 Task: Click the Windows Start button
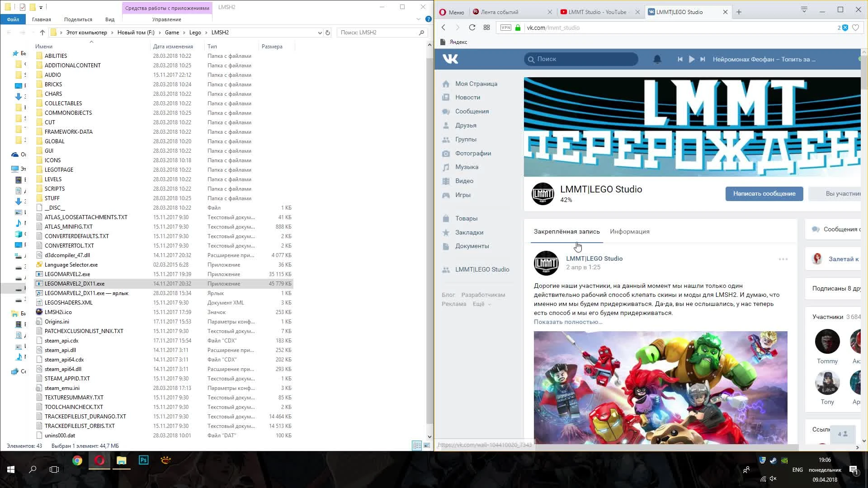point(11,469)
